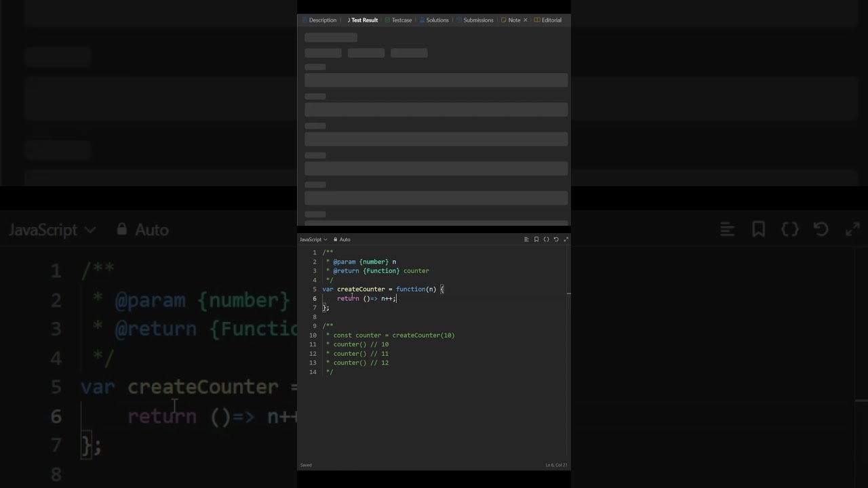Open the Submissions tab
This screenshot has height=488, width=868.
475,20
